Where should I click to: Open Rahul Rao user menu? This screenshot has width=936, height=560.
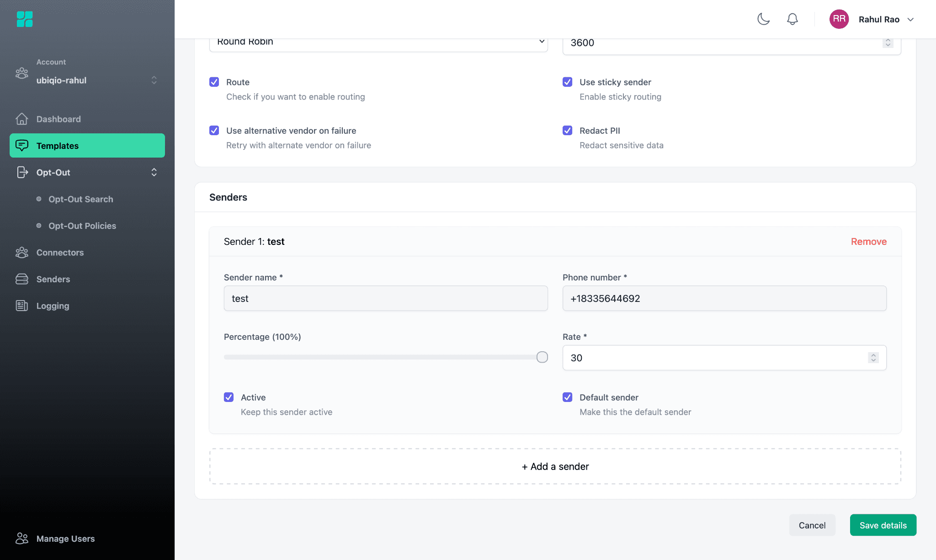tap(878, 19)
